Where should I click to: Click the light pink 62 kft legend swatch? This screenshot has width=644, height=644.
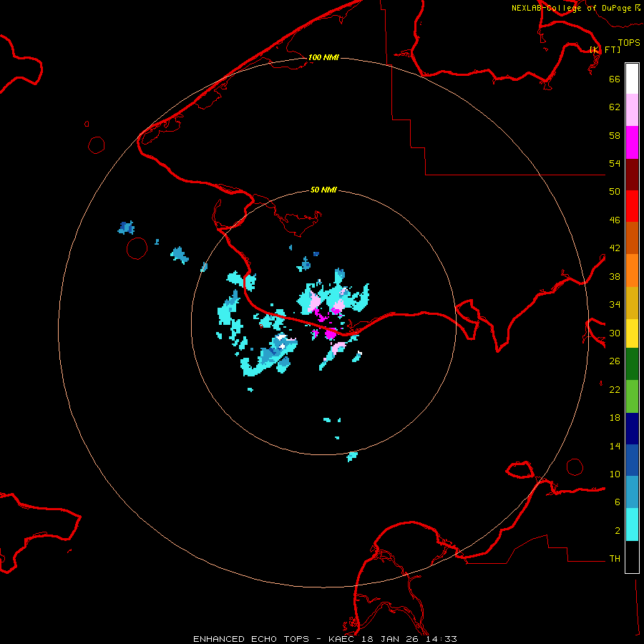click(632, 109)
